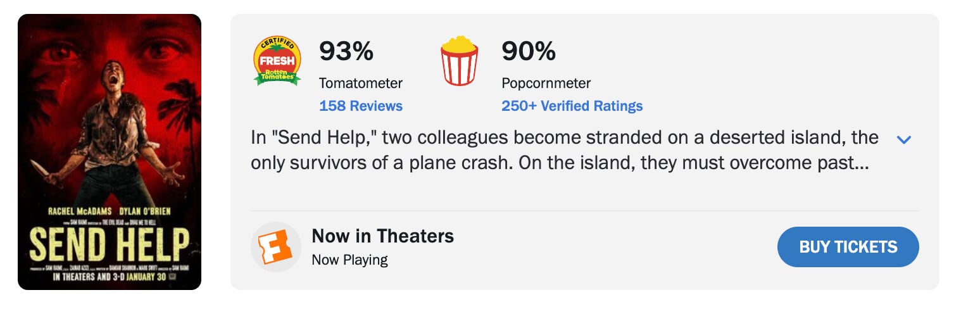Expand the movie synopsis with the chevron
This screenshot has height=328, width=980.
pos(904,139)
